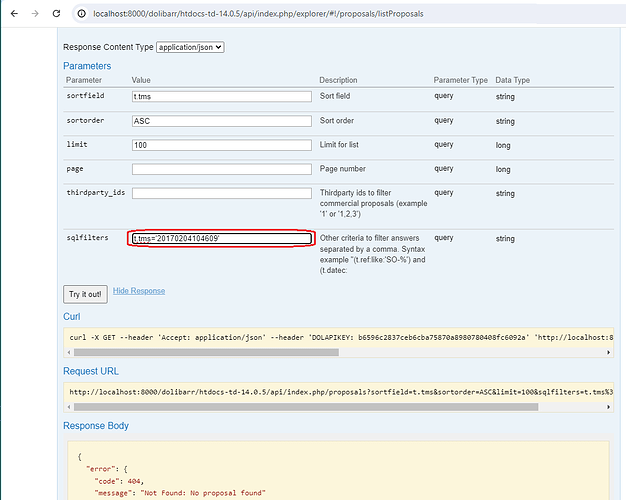Click the 'Sort field' description text

pos(335,96)
